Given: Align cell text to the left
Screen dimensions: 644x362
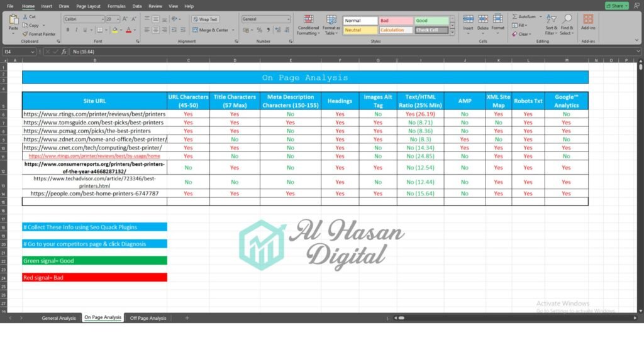Looking at the screenshot, I should click(147, 30).
